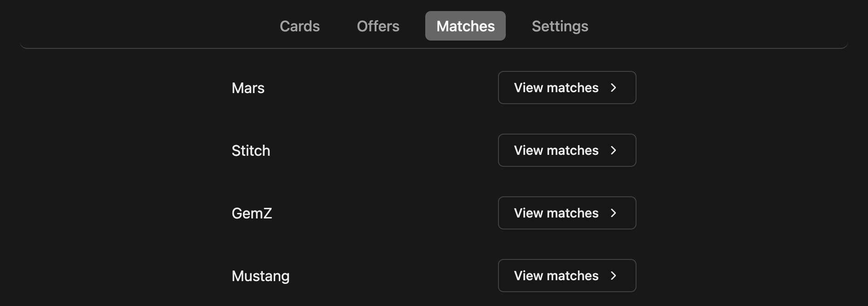868x306 pixels.
Task: View matches for Stitch
Action: point(567,150)
